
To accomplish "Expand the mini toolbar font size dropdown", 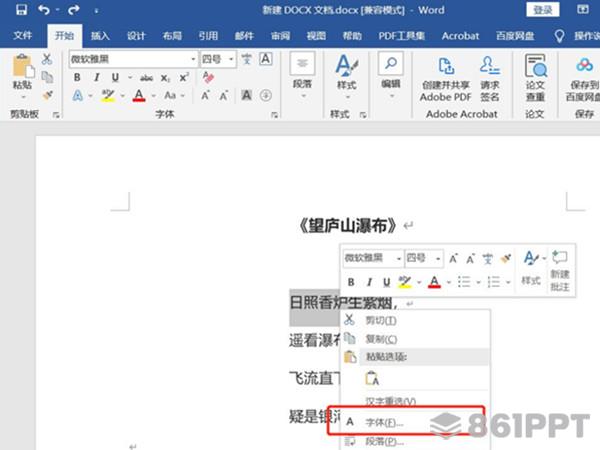I will pyautogui.click(x=438, y=258).
